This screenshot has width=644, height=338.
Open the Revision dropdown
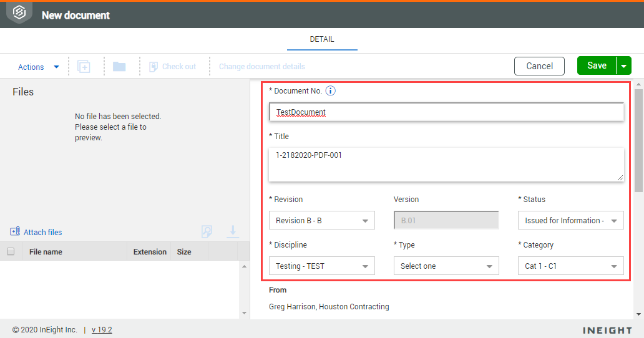(321, 221)
